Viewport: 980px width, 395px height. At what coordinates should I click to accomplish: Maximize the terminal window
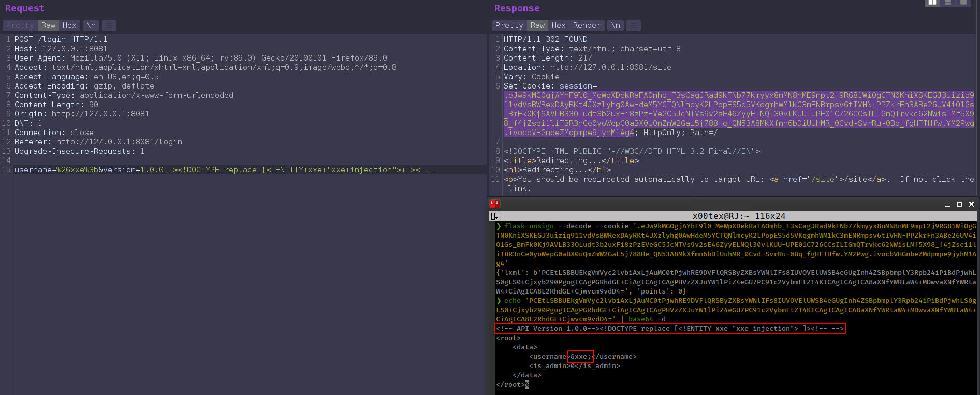tap(959, 204)
